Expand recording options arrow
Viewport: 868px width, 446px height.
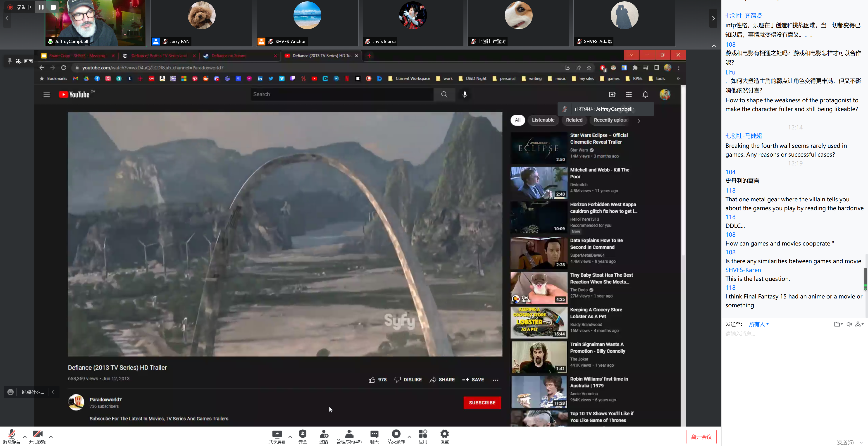(x=409, y=436)
